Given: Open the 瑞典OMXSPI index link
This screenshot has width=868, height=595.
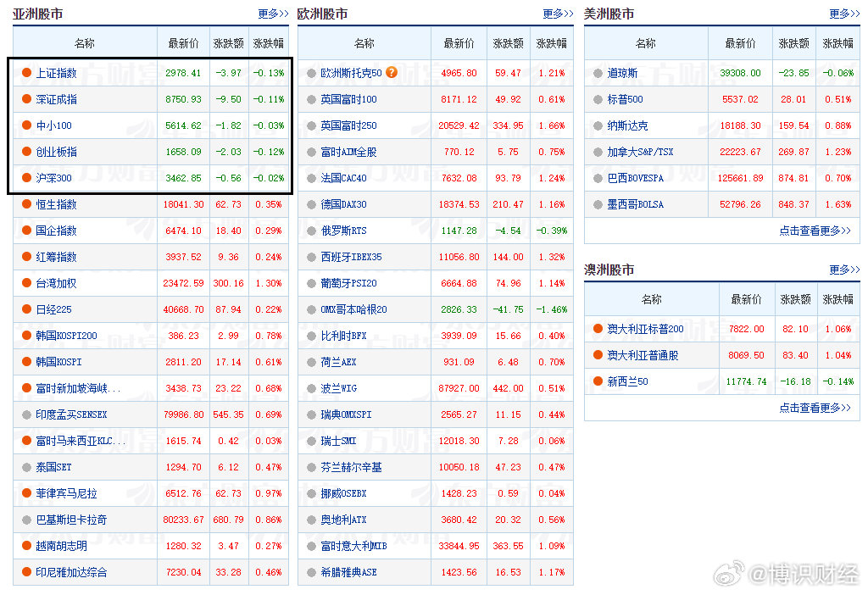Looking at the screenshot, I should pos(347,414).
